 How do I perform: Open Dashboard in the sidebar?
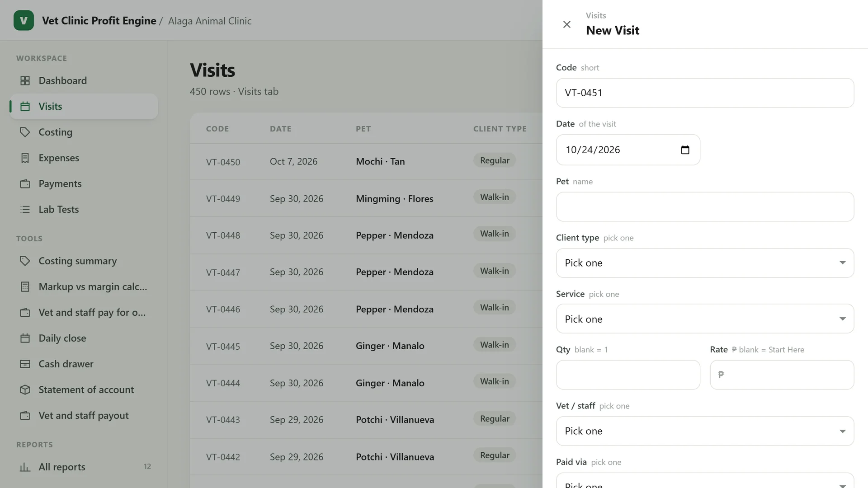(x=84, y=80)
